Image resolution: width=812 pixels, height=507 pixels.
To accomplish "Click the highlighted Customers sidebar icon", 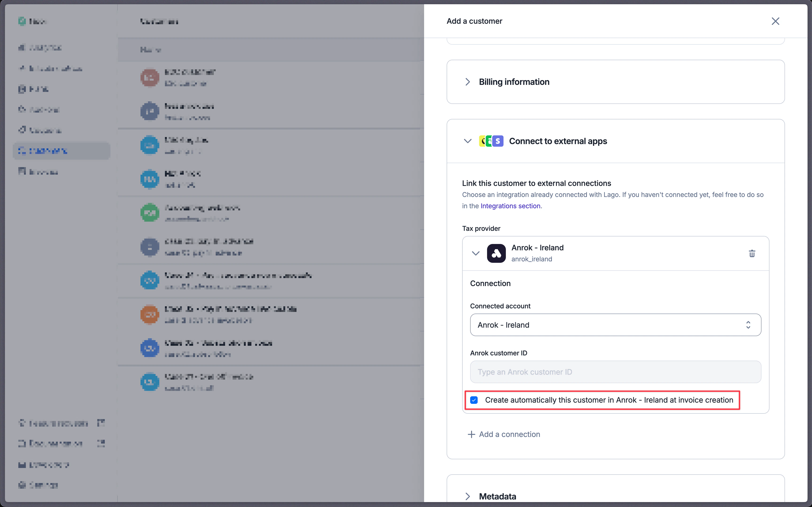I will coord(22,151).
